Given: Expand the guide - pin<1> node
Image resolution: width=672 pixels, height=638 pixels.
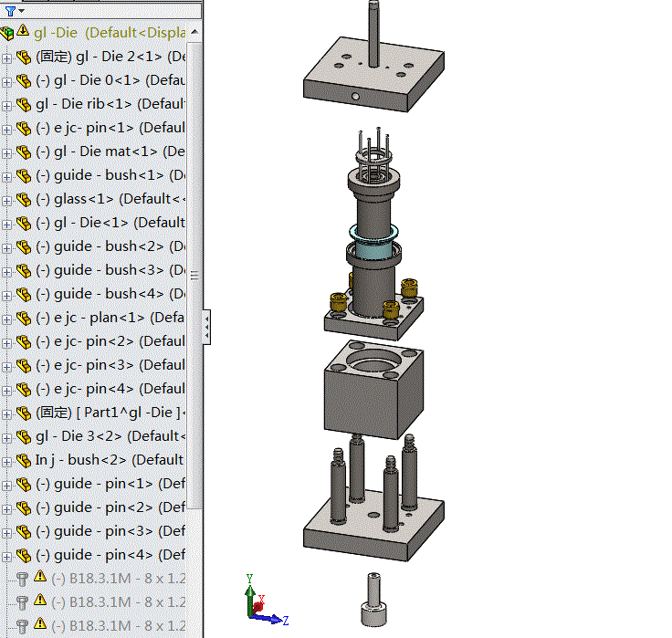Looking at the screenshot, I should pos(6,485).
